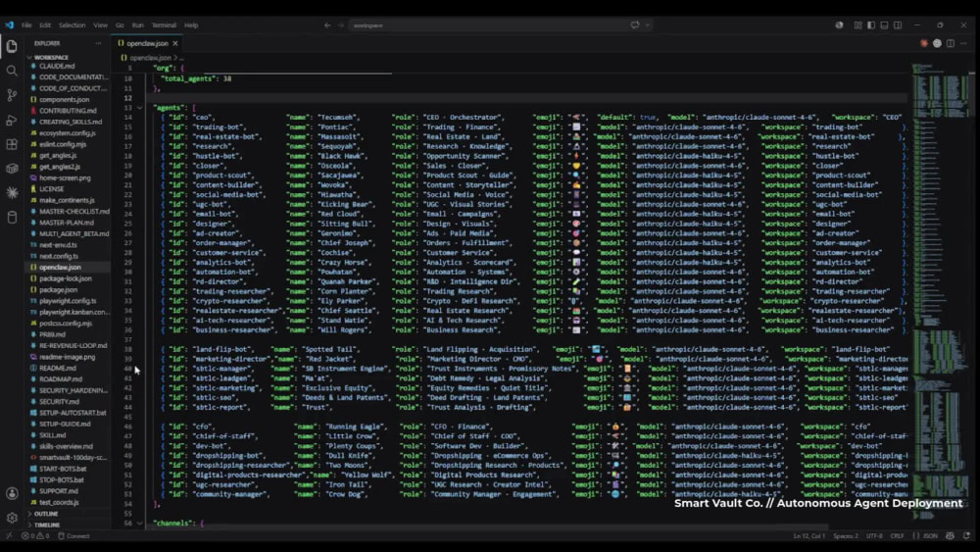
Task: Open ecosystem.config.js file
Action: pos(68,133)
